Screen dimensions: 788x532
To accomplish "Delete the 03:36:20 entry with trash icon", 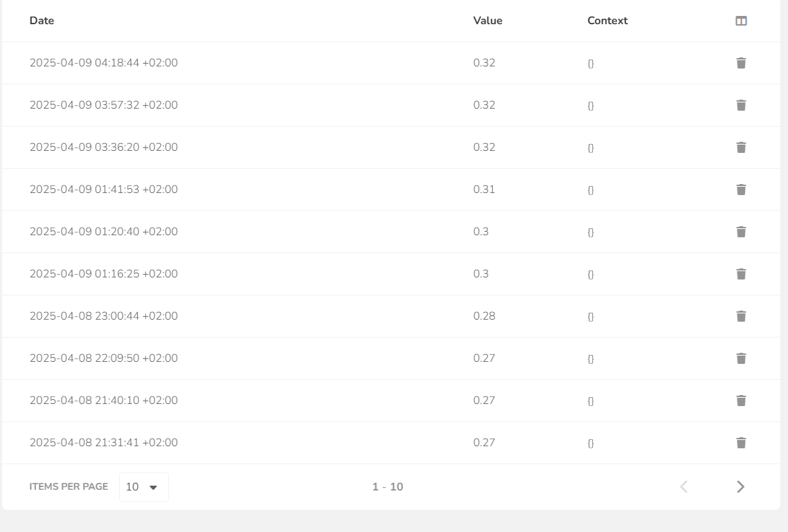I will coord(741,147).
